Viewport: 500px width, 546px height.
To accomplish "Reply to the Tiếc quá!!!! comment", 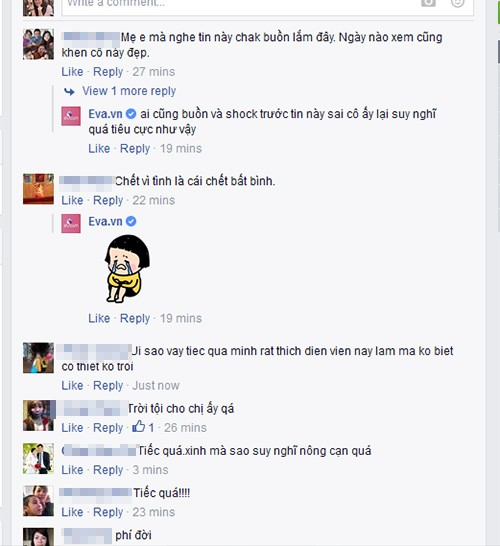I will (x=108, y=513).
